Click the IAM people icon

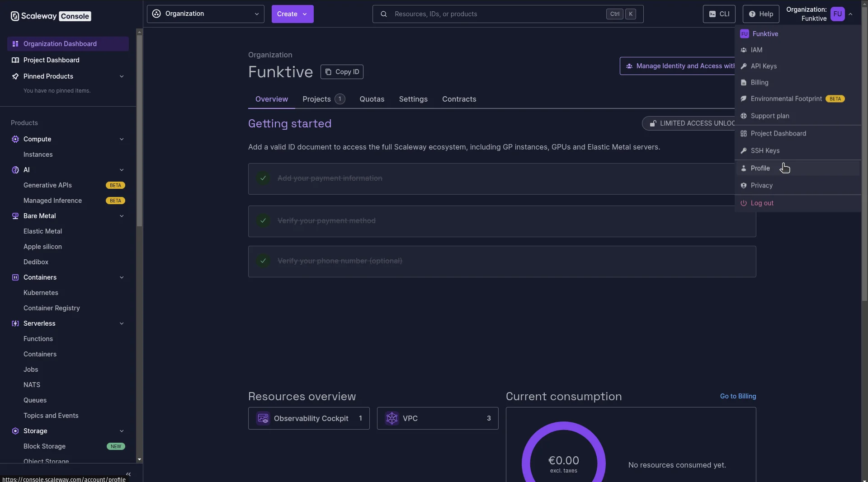[x=744, y=50]
